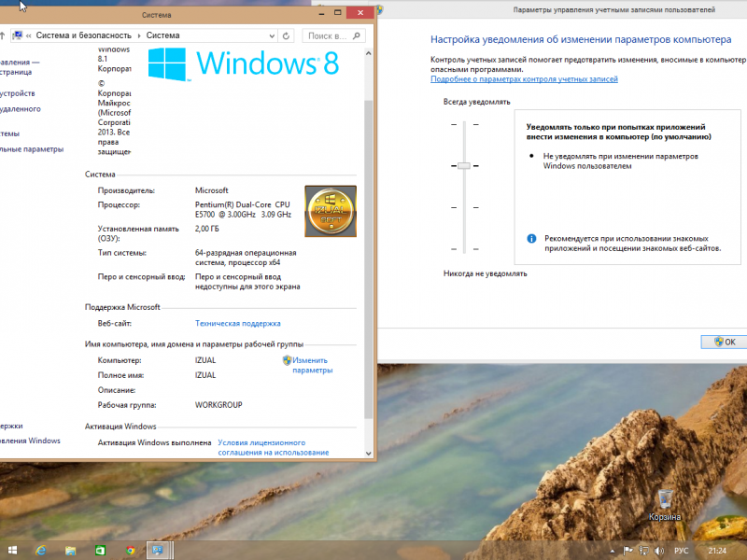
Task: Click the Windows 8 logo banner
Action: [244, 63]
